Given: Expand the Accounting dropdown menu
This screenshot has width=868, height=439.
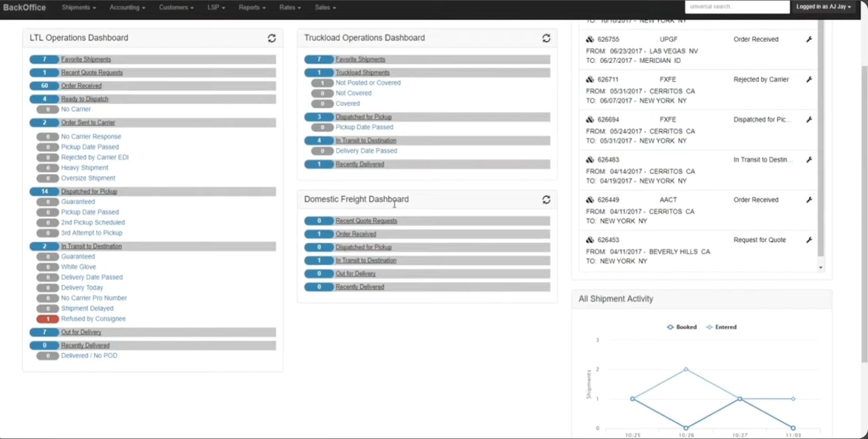Looking at the screenshot, I should [x=127, y=7].
